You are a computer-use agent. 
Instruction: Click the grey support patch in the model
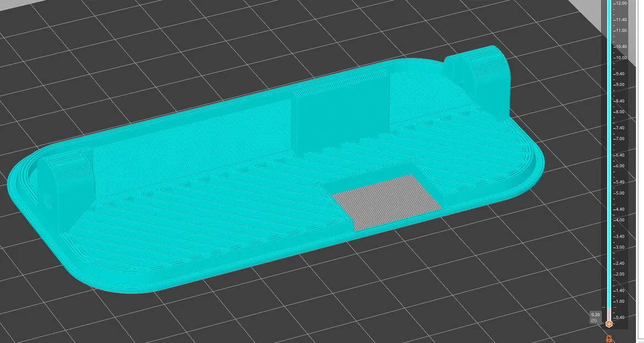coord(387,202)
